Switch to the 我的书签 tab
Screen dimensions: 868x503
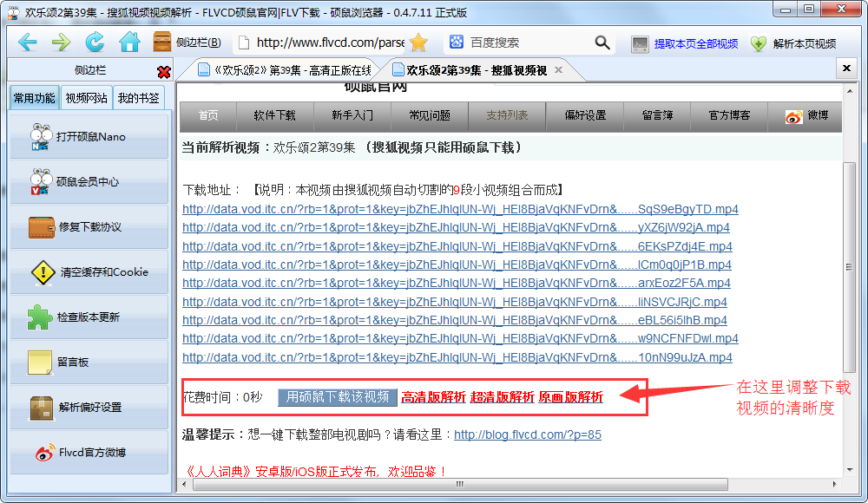pos(138,99)
